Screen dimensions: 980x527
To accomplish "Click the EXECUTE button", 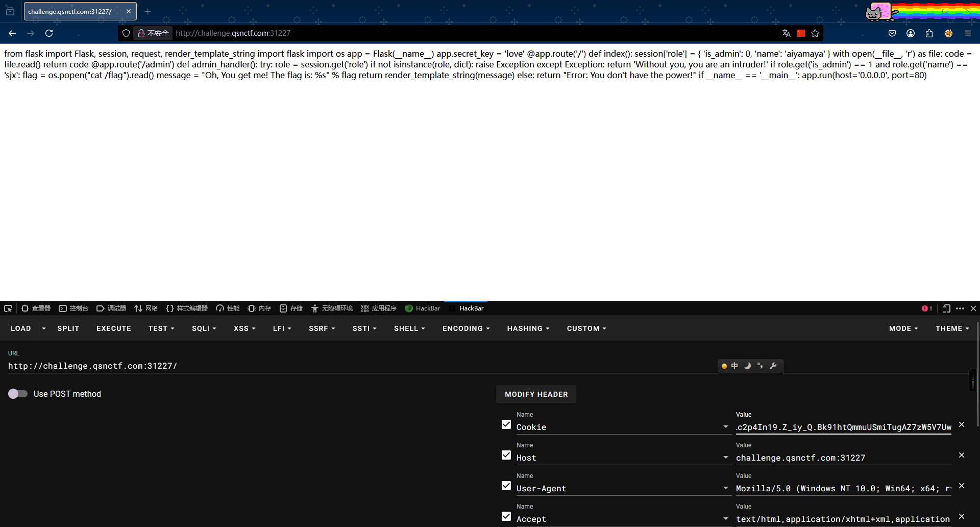I will 114,328.
